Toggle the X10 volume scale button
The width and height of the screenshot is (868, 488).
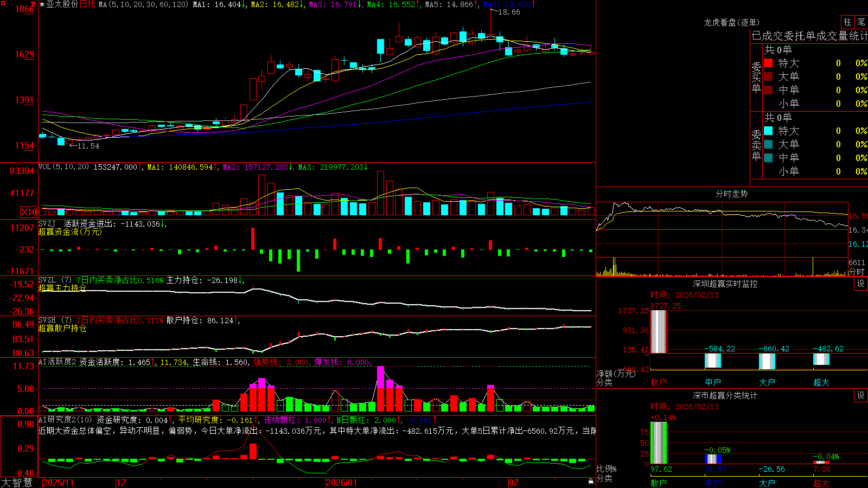[x=29, y=212]
